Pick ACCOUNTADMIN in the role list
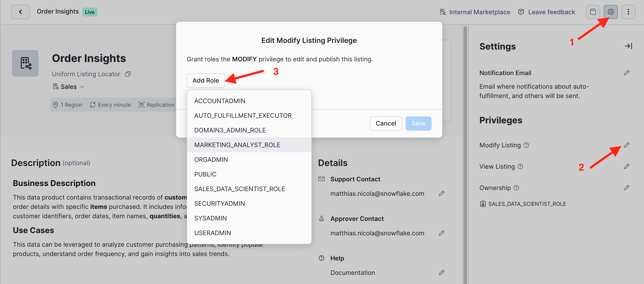 click(220, 101)
